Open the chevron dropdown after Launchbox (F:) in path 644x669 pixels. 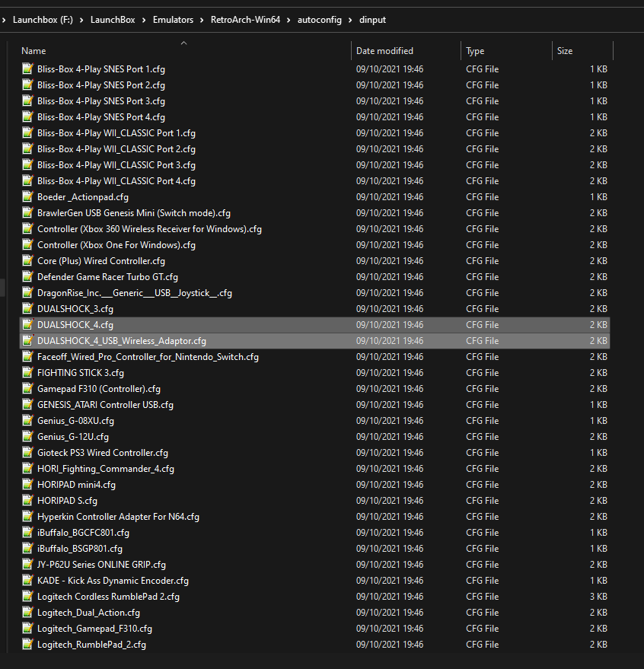(81, 20)
